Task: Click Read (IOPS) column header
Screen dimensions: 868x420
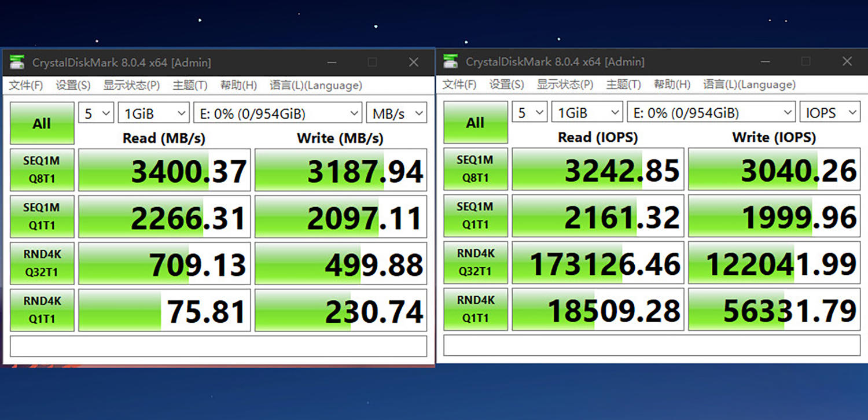Action: click(598, 137)
